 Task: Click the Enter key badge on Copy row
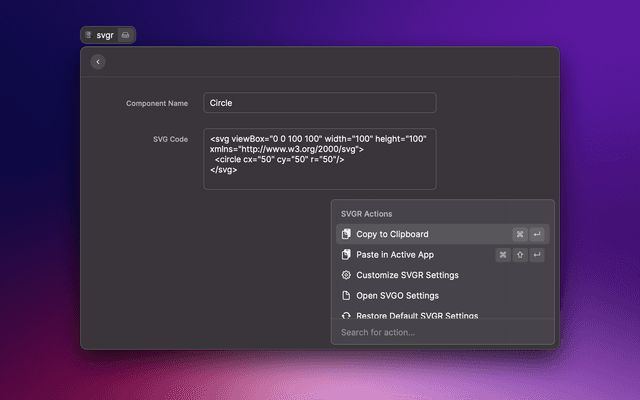537,234
